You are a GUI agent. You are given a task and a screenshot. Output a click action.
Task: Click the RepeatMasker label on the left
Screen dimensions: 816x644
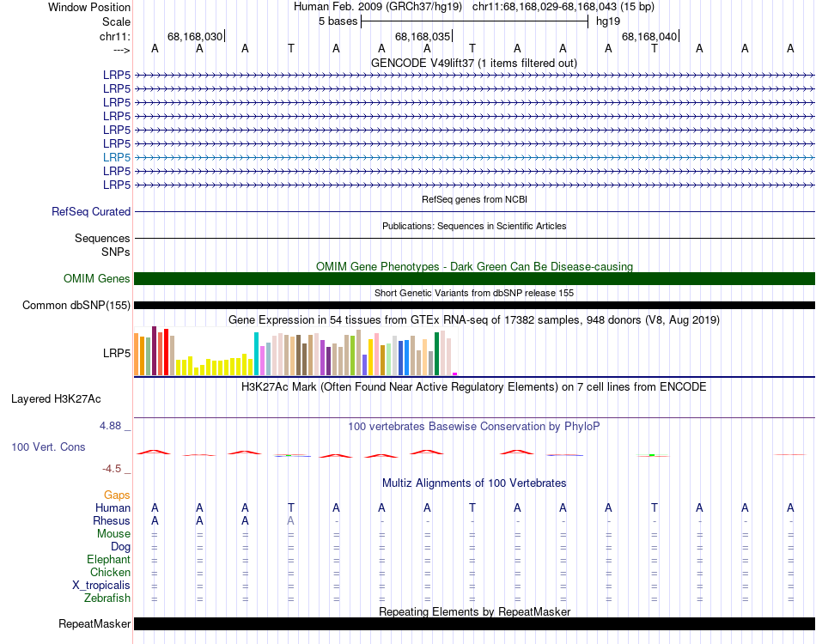pos(94,624)
